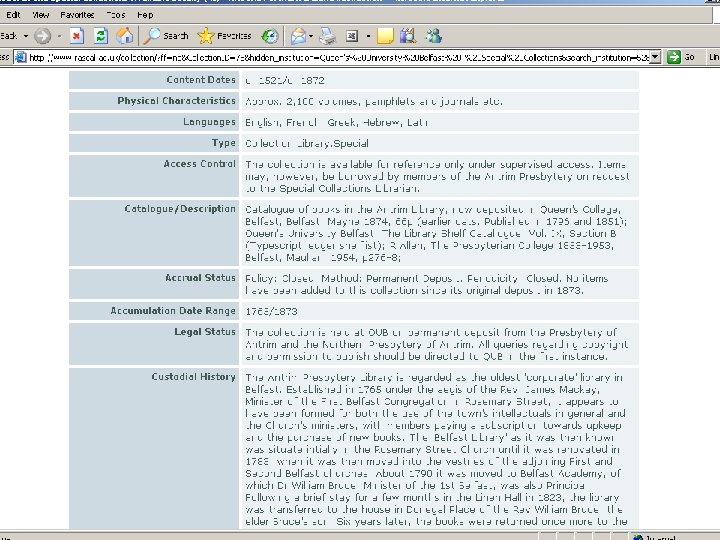This screenshot has width=720, height=540.
Task: Open the Research toolbar icon
Action: point(408,35)
